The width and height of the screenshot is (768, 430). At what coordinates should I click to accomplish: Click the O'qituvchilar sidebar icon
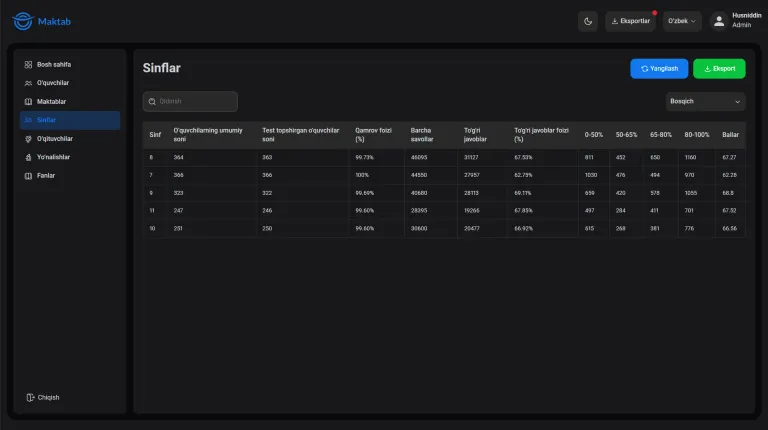pyautogui.click(x=28, y=139)
